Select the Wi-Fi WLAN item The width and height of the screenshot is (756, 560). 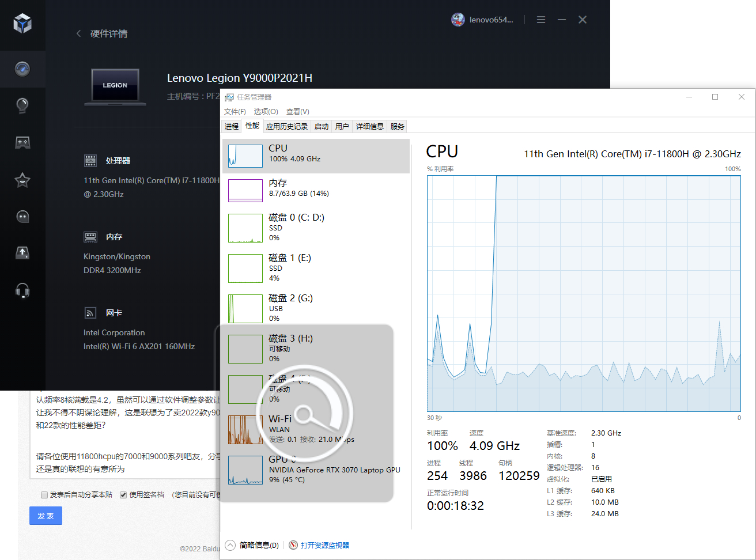tap(316, 429)
